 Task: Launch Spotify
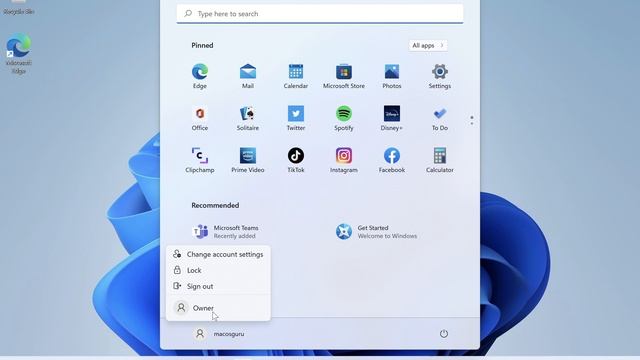pyautogui.click(x=344, y=118)
